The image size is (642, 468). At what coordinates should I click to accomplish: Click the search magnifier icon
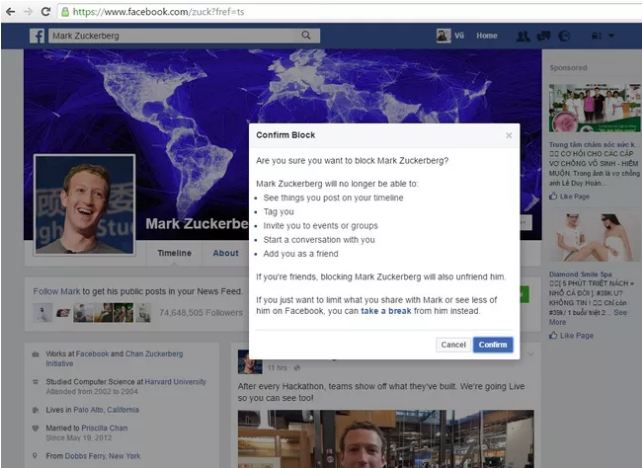306,36
